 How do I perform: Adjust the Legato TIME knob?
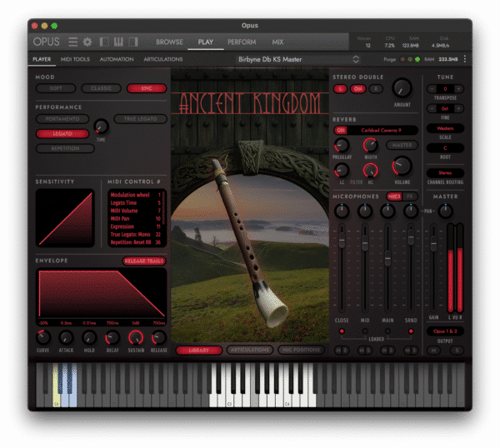(101, 127)
